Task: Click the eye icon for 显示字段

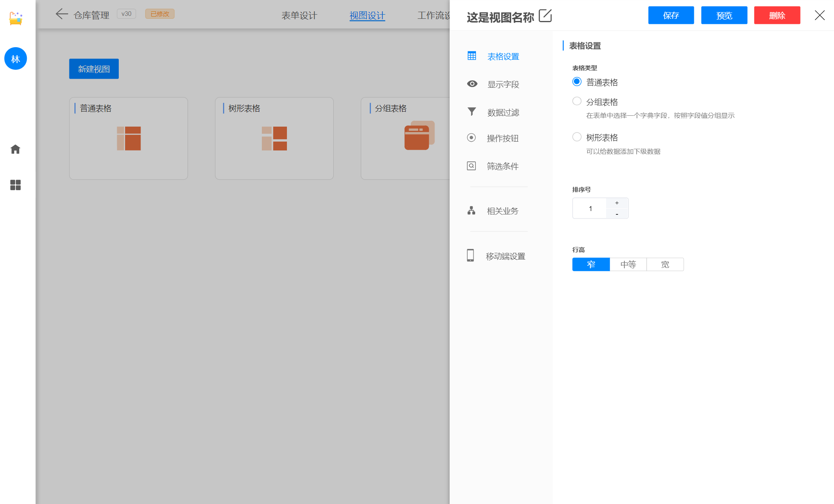Action: coord(472,84)
